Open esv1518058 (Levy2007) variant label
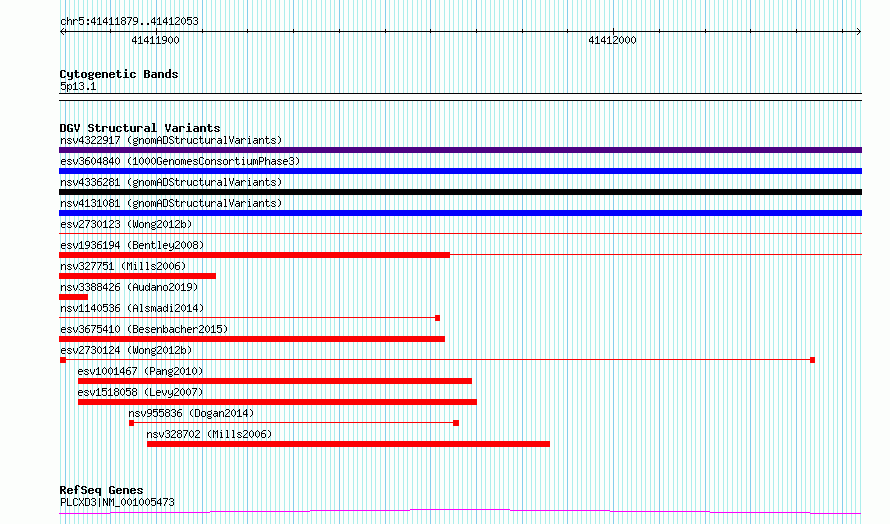The width and height of the screenshot is (890, 524). pos(140,392)
